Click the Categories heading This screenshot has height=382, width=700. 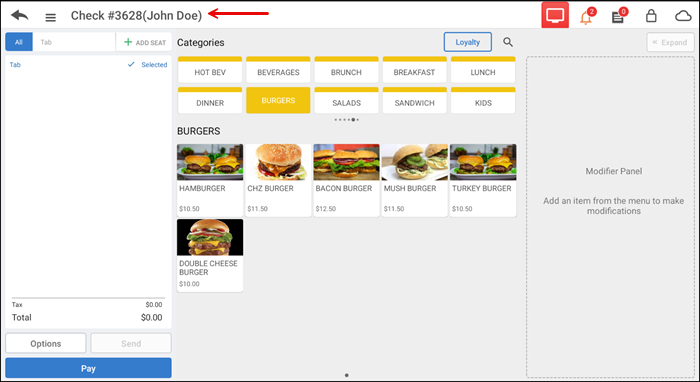point(200,43)
